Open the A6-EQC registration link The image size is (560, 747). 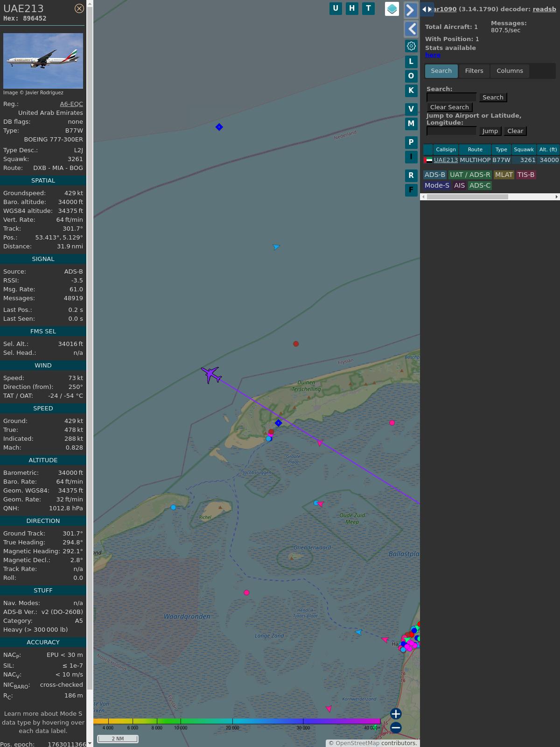point(71,104)
